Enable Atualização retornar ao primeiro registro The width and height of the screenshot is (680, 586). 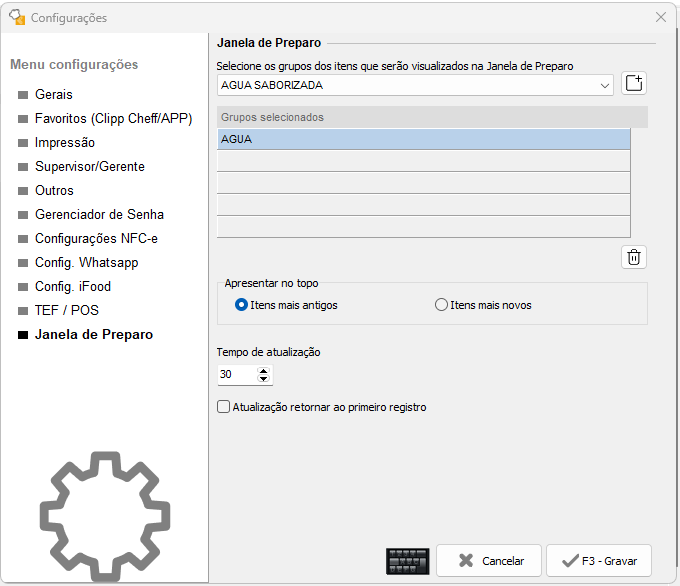tap(224, 407)
